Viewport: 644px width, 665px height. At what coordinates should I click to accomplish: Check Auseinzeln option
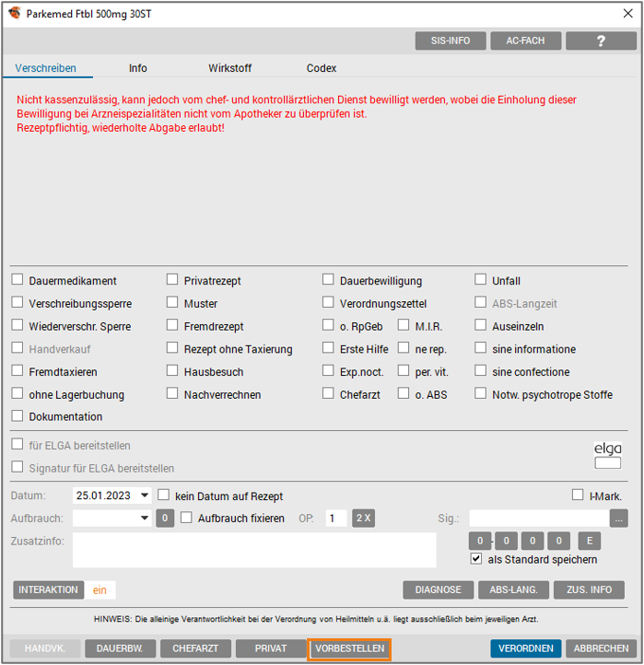480,325
